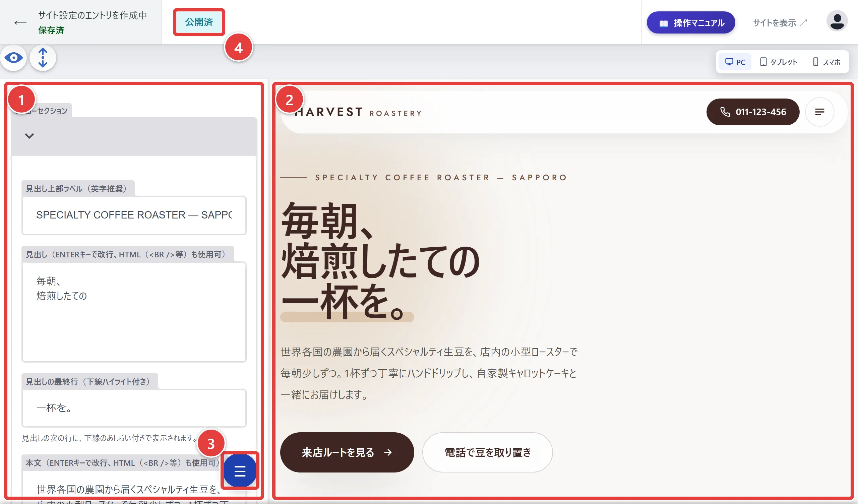Click the up-down arrows sync scroll icon
This screenshot has width=858, height=504.
43,58
